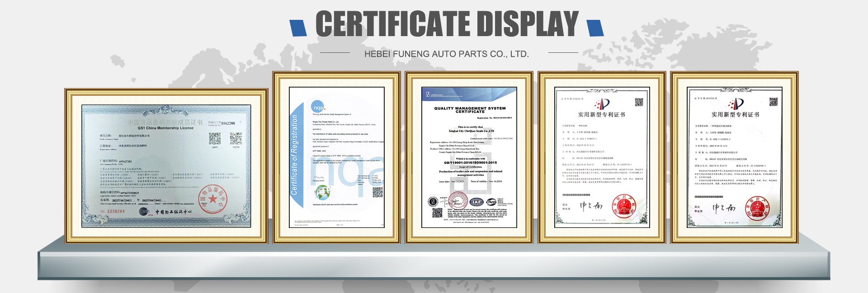Click the QR code on the NQA certificate

tap(377, 193)
